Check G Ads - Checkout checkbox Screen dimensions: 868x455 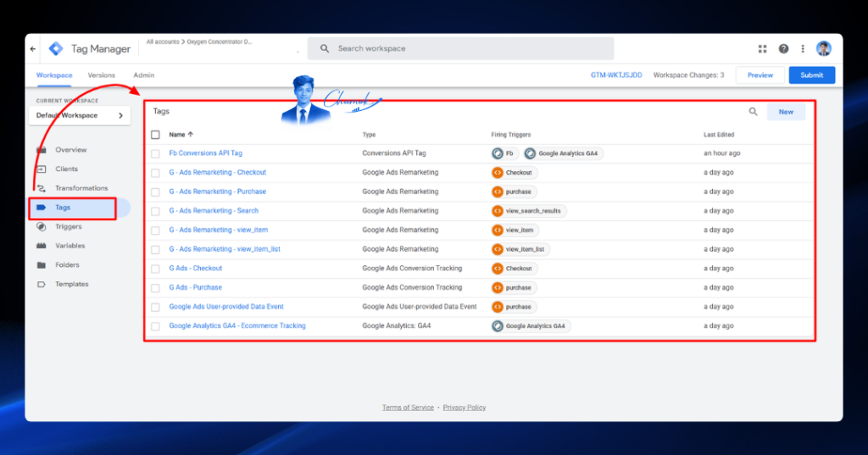[x=156, y=269]
